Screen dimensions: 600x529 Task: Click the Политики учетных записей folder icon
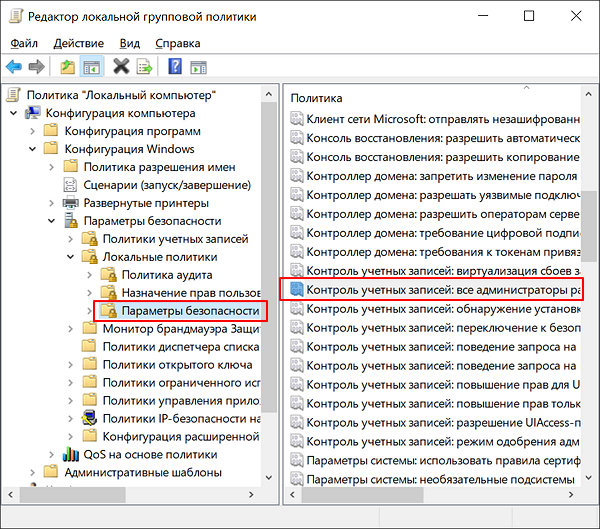(x=90, y=239)
